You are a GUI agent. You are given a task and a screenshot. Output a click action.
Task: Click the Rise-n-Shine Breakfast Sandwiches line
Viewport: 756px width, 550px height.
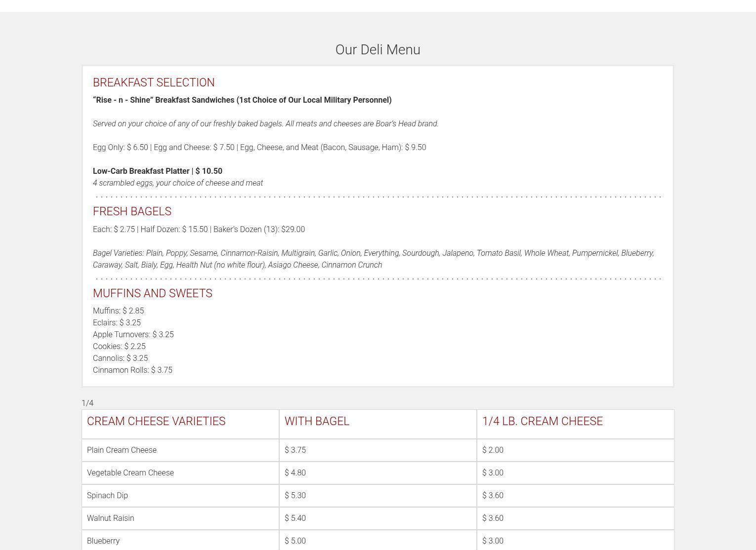point(242,100)
